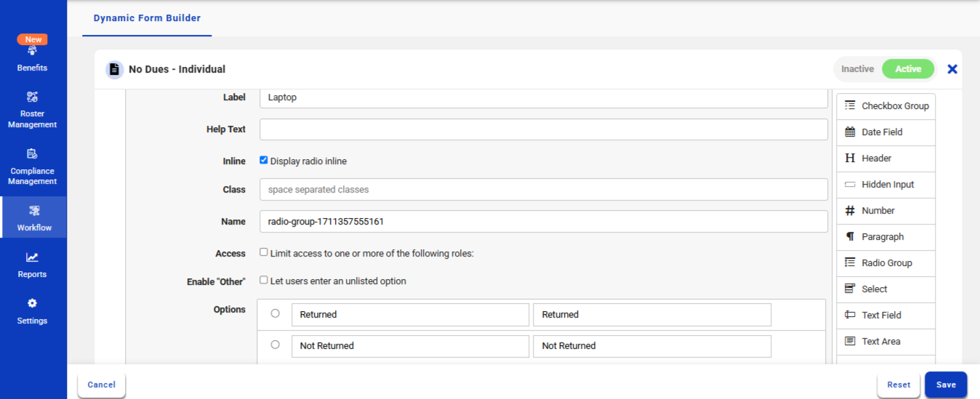Screen dimensions: 980x399
Task: Enable Let users enter unlisted option
Action: pos(264,280)
